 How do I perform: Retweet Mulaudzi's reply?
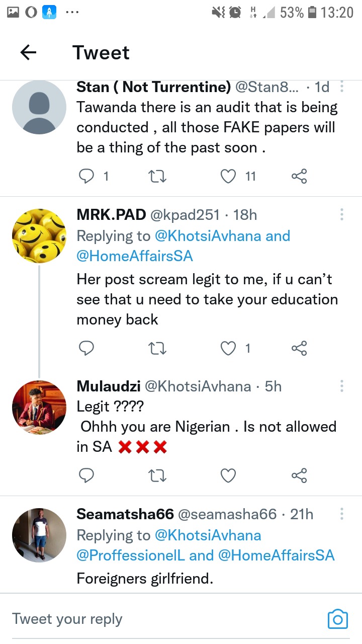coord(158,475)
